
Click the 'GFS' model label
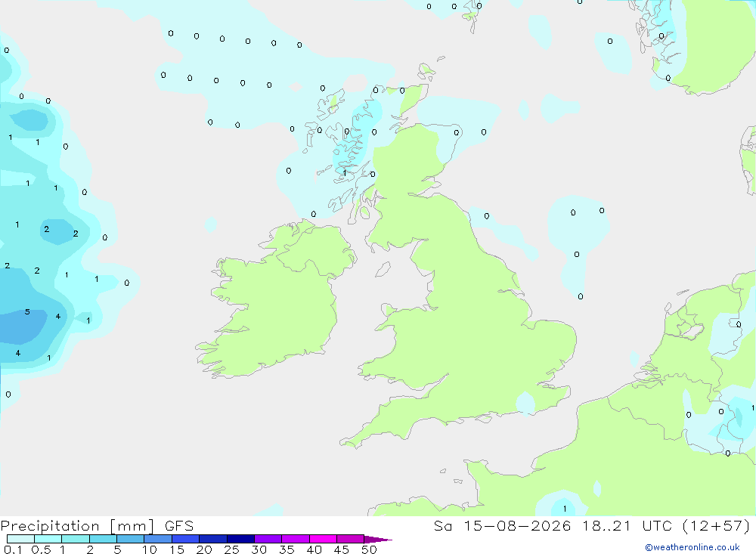click(x=179, y=525)
